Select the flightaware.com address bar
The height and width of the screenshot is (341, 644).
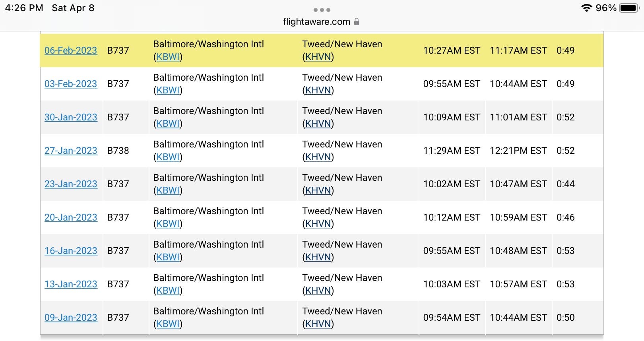pyautogui.click(x=321, y=21)
